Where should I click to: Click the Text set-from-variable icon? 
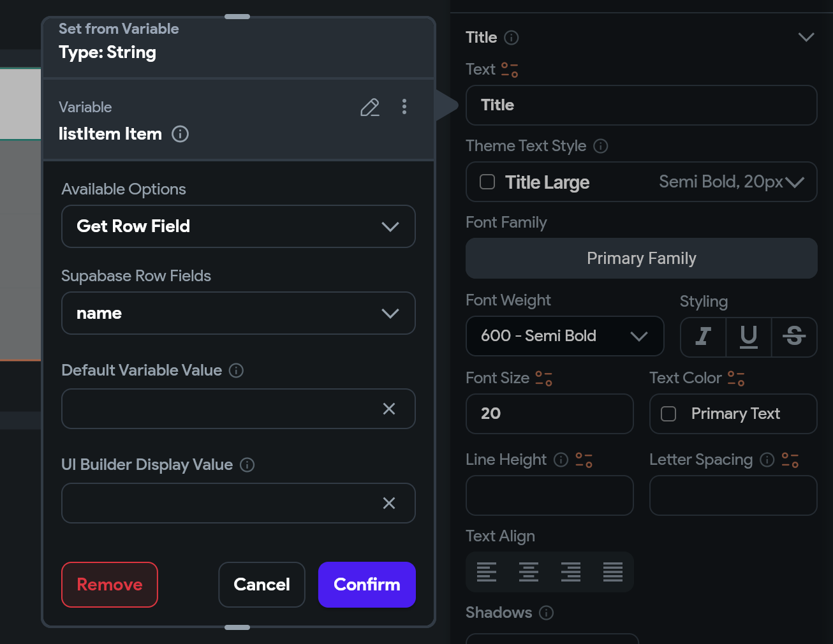(x=510, y=70)
